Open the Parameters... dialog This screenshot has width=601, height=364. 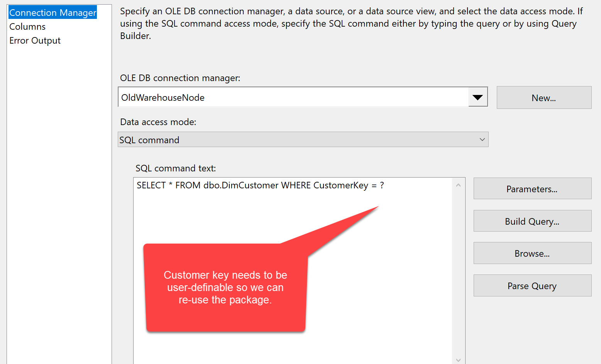click(x=532, y=189)
